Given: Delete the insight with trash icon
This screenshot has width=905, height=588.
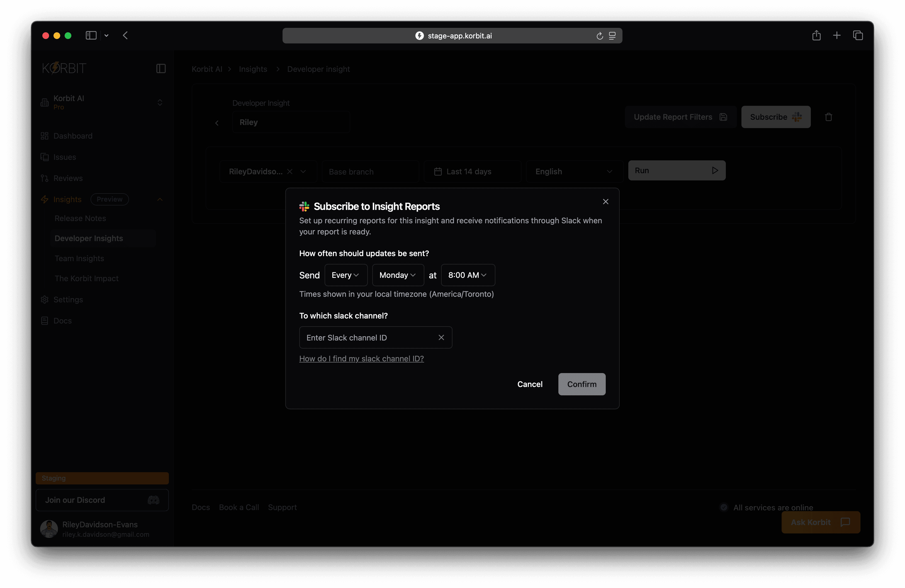Looking at the screenshot, I should (x=829, y=117).
